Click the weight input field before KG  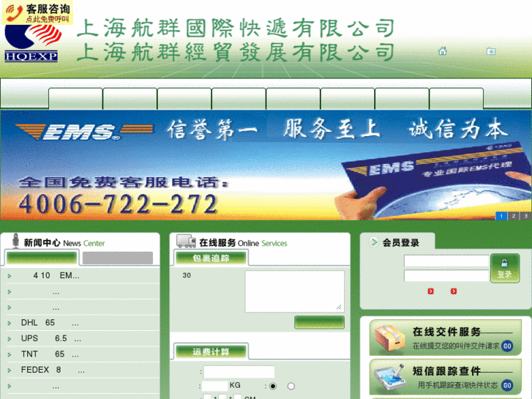pyautogui.click(x=214, y=386)
